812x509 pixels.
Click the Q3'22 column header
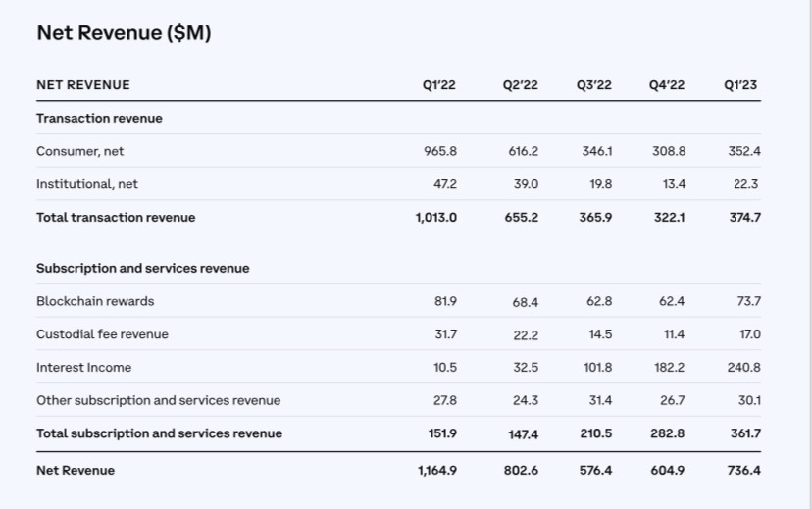click(594, 85)
